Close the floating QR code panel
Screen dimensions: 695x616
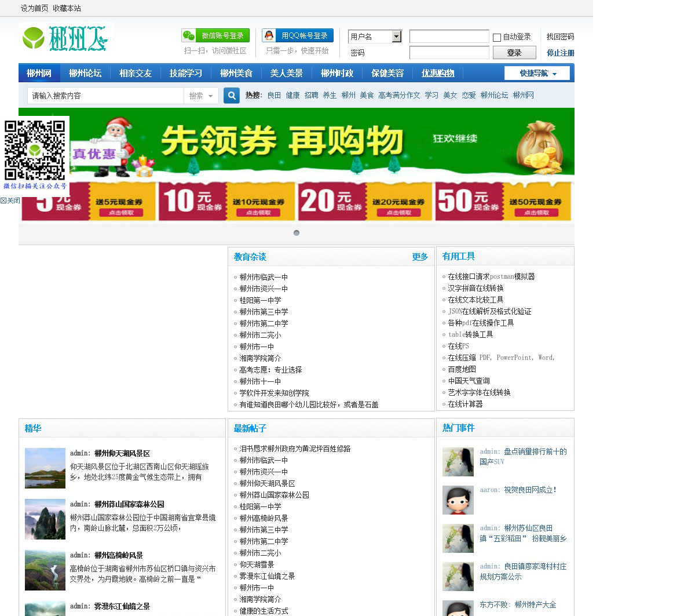(10, 201)
